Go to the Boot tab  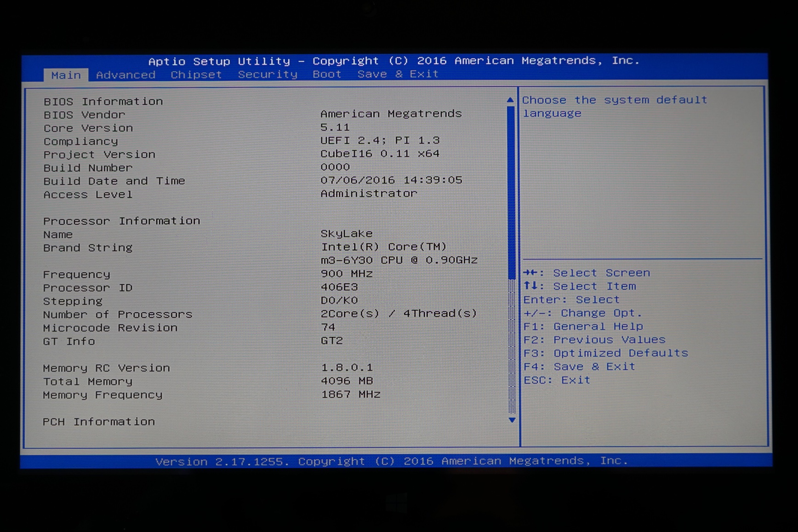(327, 74)
